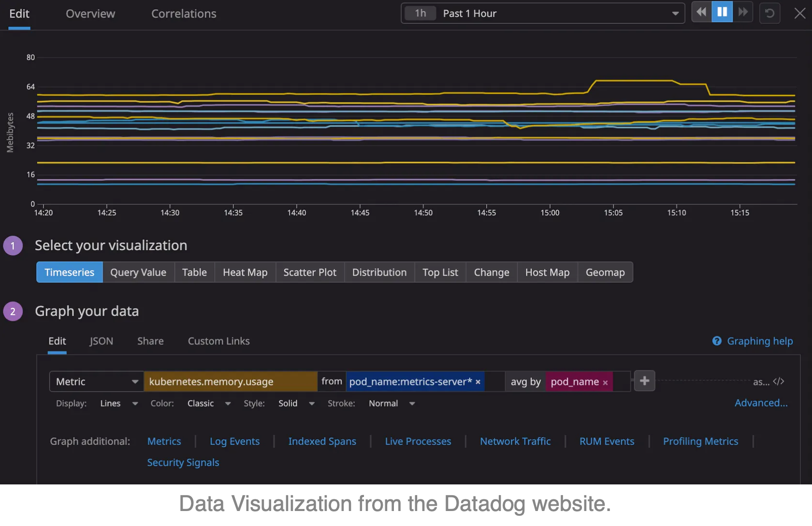The height and width of the screenshot is (526, 812).
Task: Switch to the Overview tab
Action: tap(90, 14)
